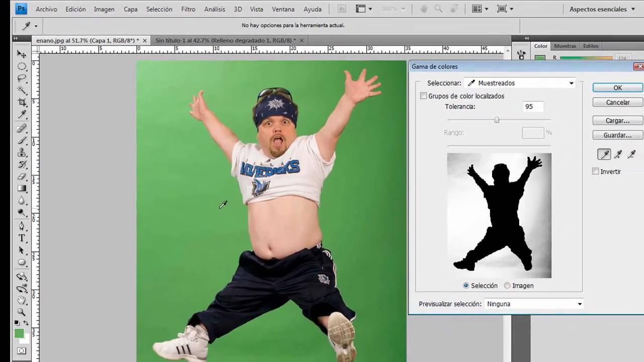Adjust the Tolerancia slider handle
The width and height of the screenshot is (644, 362).
click(497, 120)
